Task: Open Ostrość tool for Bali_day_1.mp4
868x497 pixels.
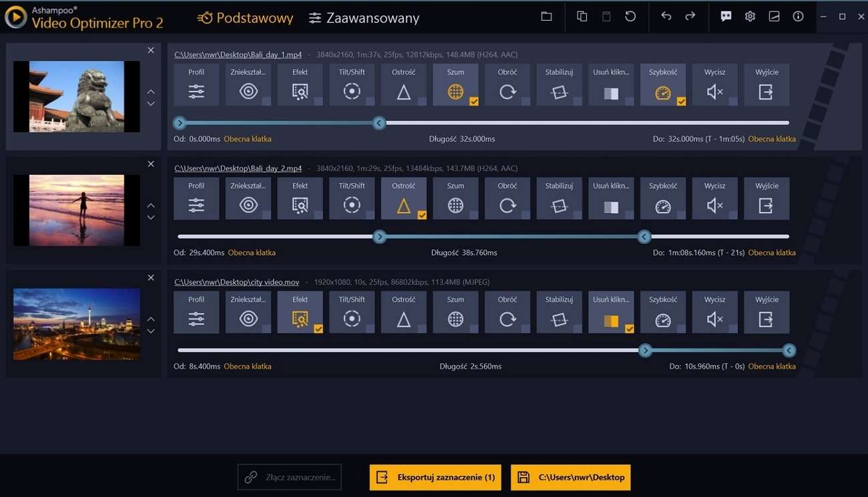Action: tap(404, 85)
